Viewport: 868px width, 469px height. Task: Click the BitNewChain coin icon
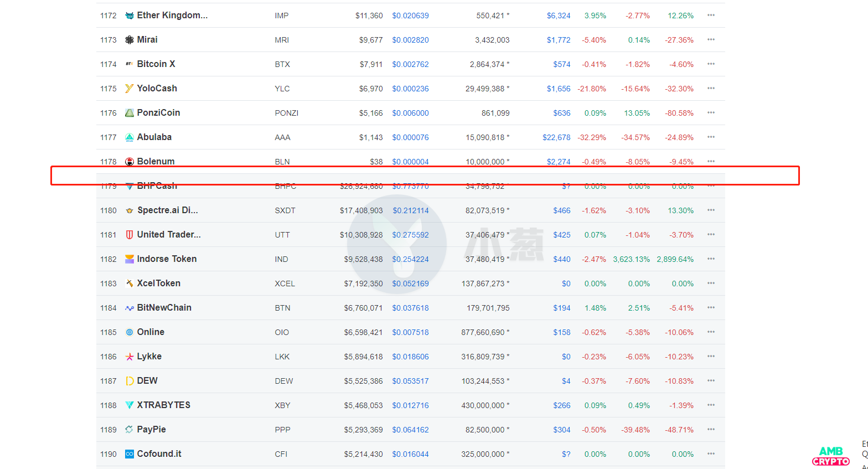(x=130, y=308)
